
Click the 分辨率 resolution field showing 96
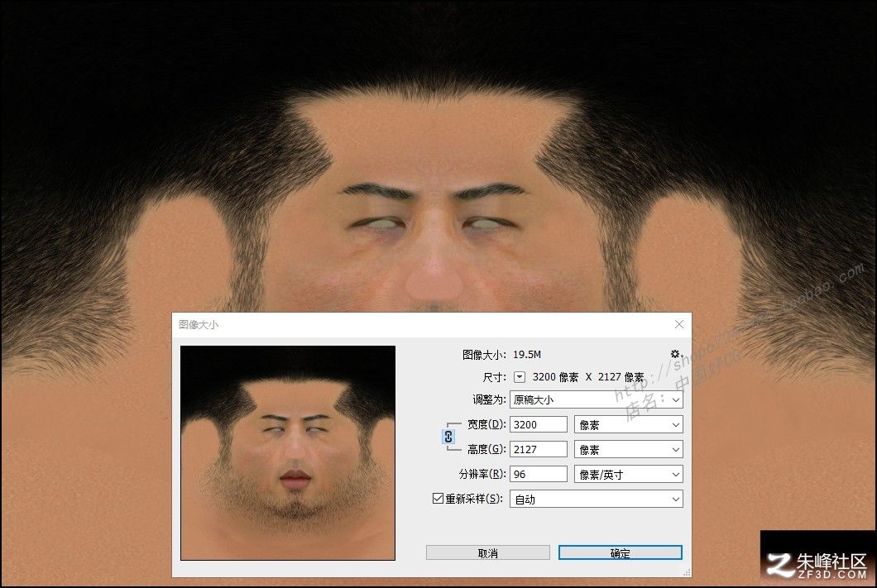tap(538, 474)
